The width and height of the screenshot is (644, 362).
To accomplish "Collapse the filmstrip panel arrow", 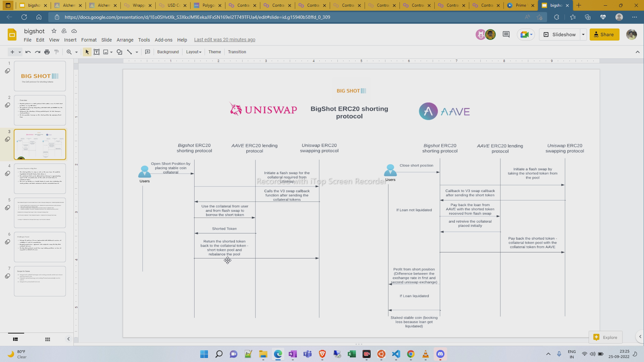I will point(68,339).
